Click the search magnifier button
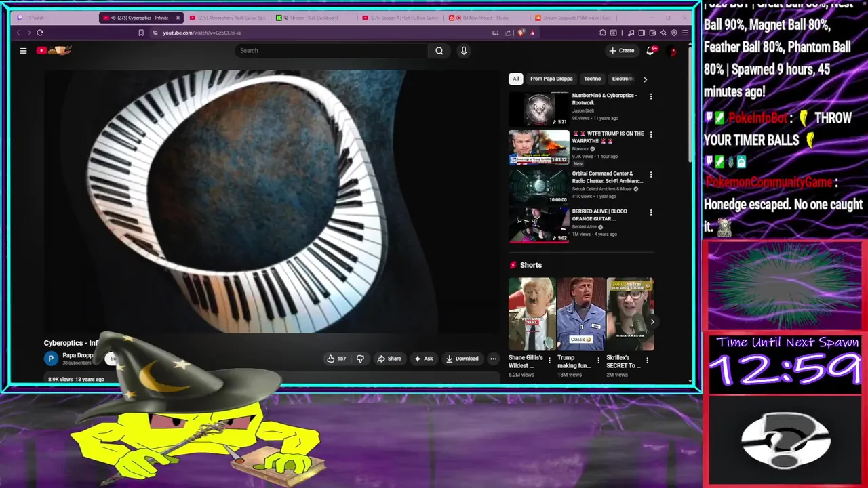868x488 pixels. tap(439, 50)
